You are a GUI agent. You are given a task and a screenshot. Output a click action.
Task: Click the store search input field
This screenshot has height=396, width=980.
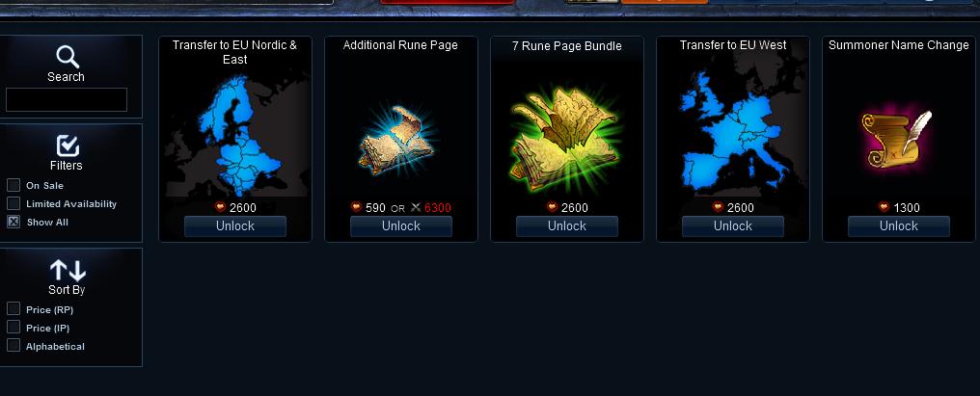[67, 100]
